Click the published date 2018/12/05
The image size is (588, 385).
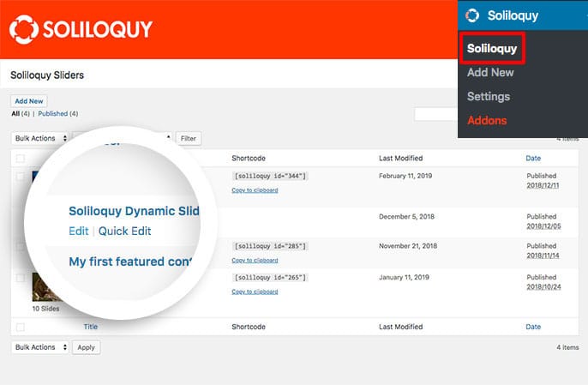(543, 226)
